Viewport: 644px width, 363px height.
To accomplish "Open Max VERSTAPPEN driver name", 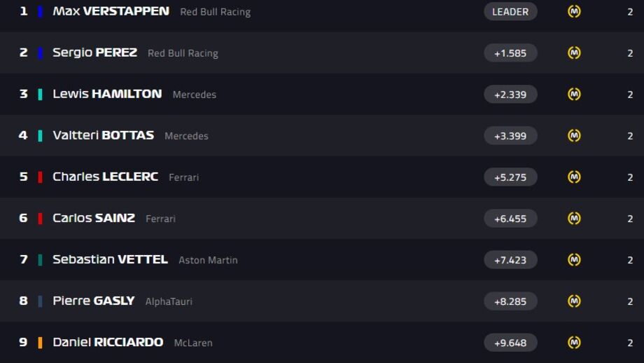I will 111,11.
